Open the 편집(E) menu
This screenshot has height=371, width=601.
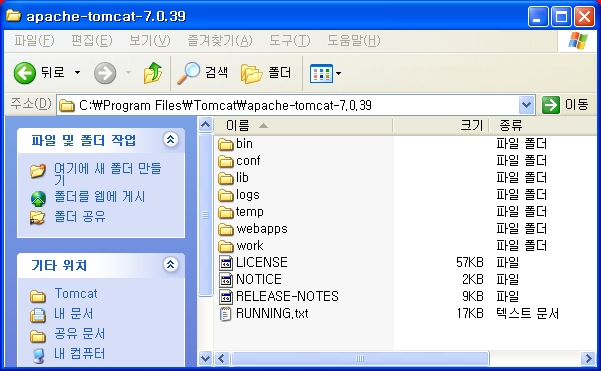click(x=92, y=40)
